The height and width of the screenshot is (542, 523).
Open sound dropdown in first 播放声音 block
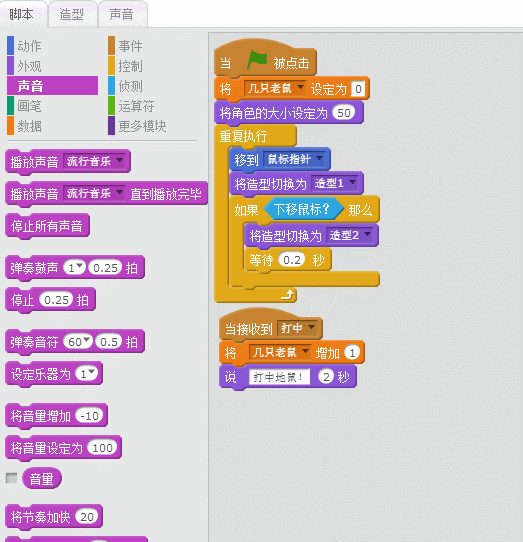[x=94, y=161]
